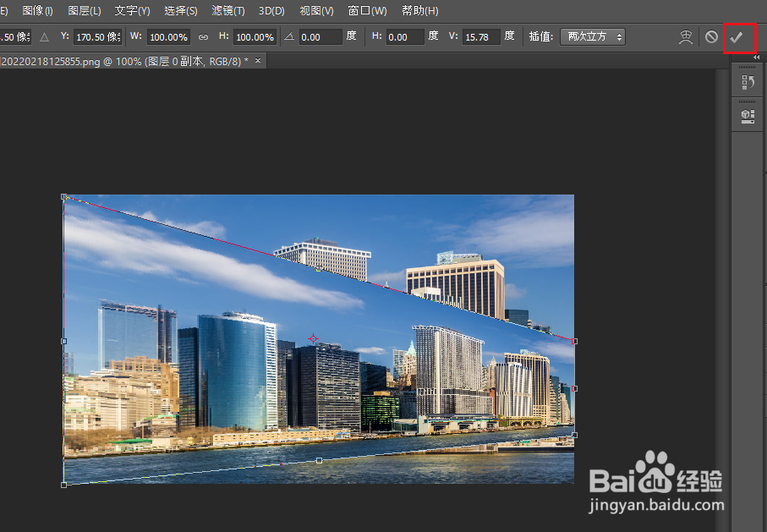Click the rotation angle icon
The height and width of the screenshot is (532, 767).
(289, 36)
